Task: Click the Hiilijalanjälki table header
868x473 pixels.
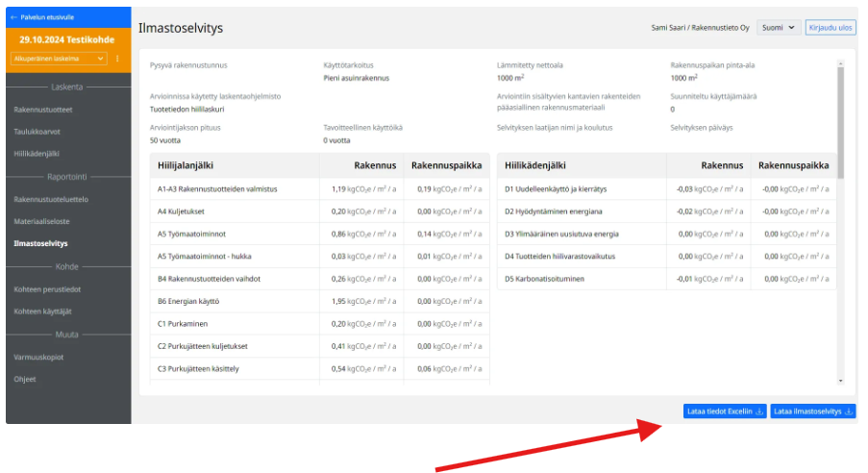Action: (x=186, y=165)
